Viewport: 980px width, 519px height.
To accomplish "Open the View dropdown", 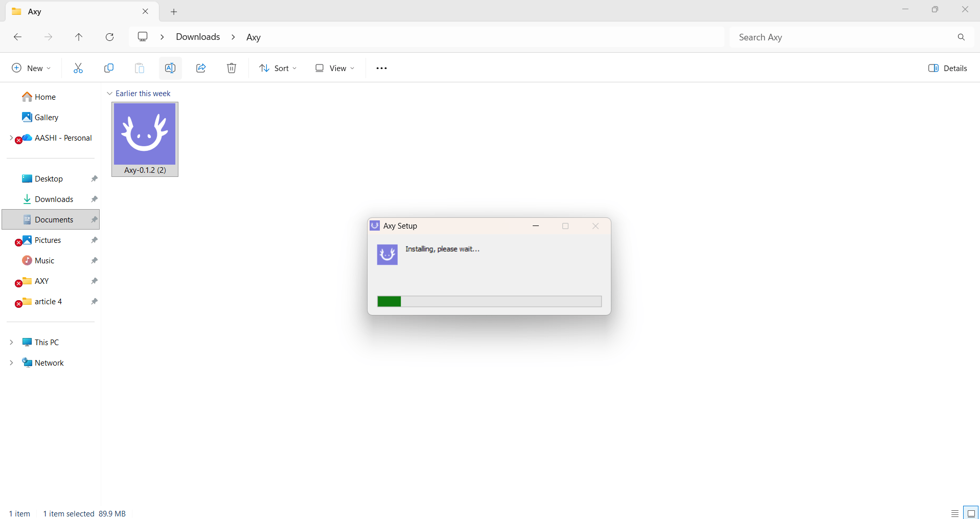I will point(335,68).
